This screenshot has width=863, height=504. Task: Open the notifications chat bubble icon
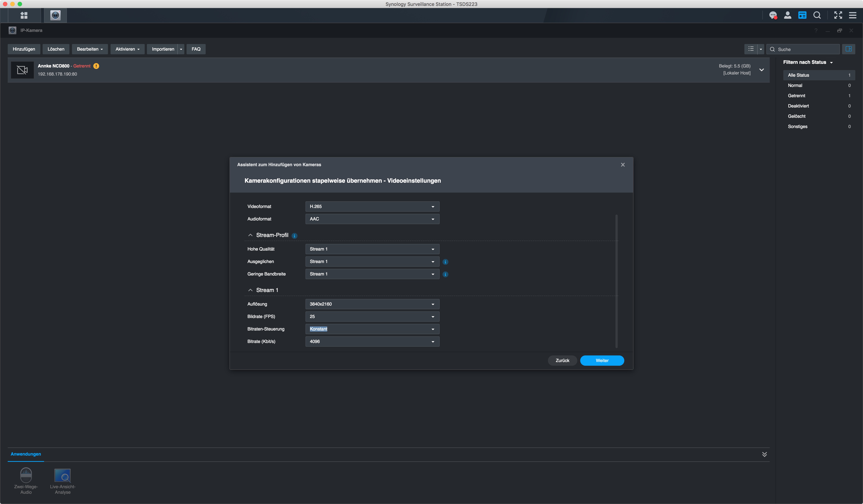click(x=773, y=15)
